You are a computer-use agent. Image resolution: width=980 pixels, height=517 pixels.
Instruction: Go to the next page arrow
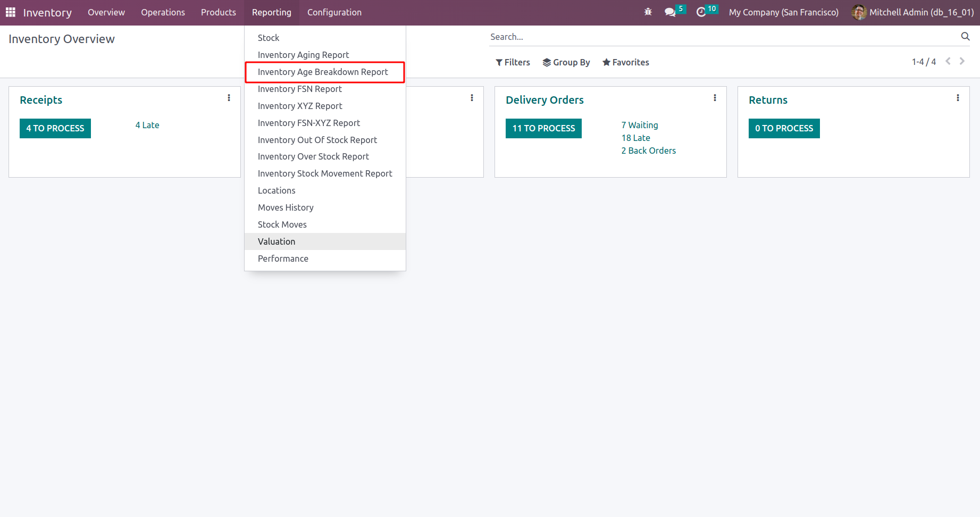pyautogui.click(x=962, y=62)
